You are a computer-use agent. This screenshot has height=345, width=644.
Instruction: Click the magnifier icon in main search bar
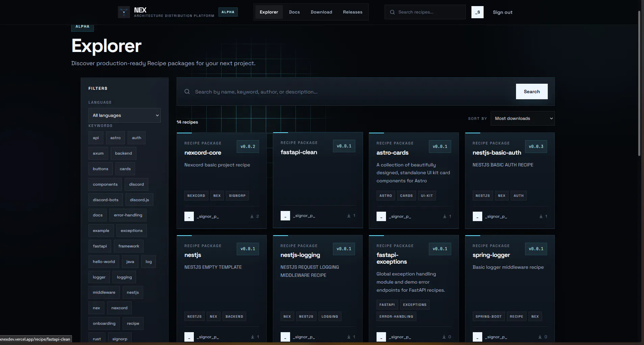pos(187,91)
